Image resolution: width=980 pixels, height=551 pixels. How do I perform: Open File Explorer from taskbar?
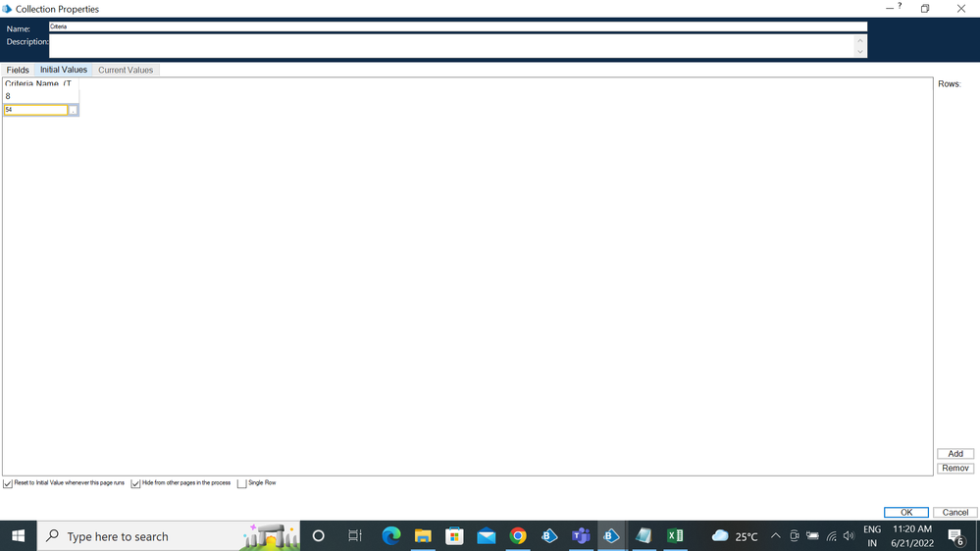423,536
